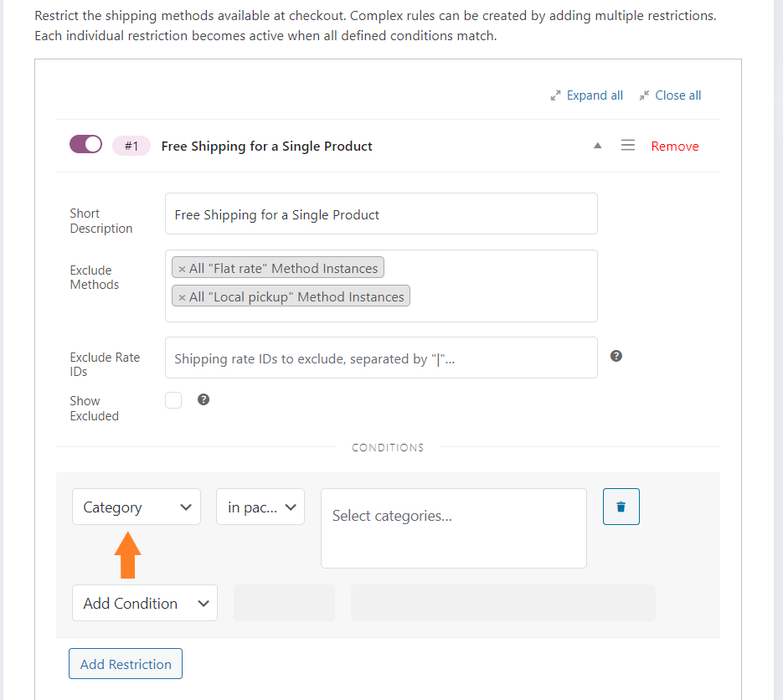The height and width of the screenshot is (700, 783).
Task: Click the Add Restriction button
Action: [x=126, y=663]
